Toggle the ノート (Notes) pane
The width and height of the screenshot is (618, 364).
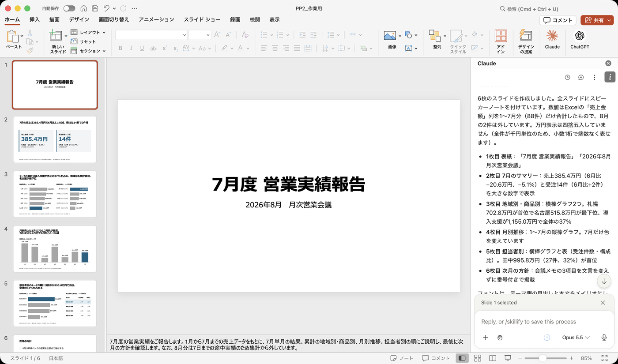[x=402, y=358]
